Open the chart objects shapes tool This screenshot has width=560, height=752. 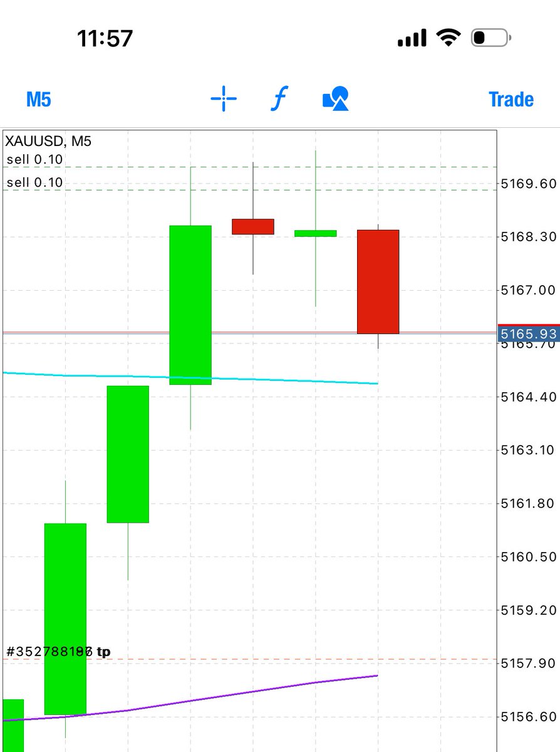tap(336, 99)
